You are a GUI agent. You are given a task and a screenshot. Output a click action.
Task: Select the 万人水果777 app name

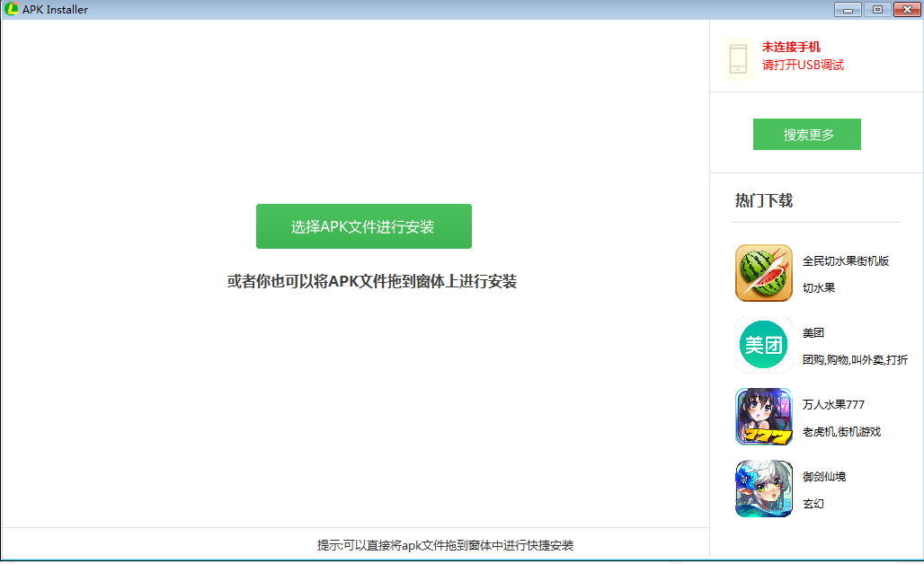click(x=833, y=405)
